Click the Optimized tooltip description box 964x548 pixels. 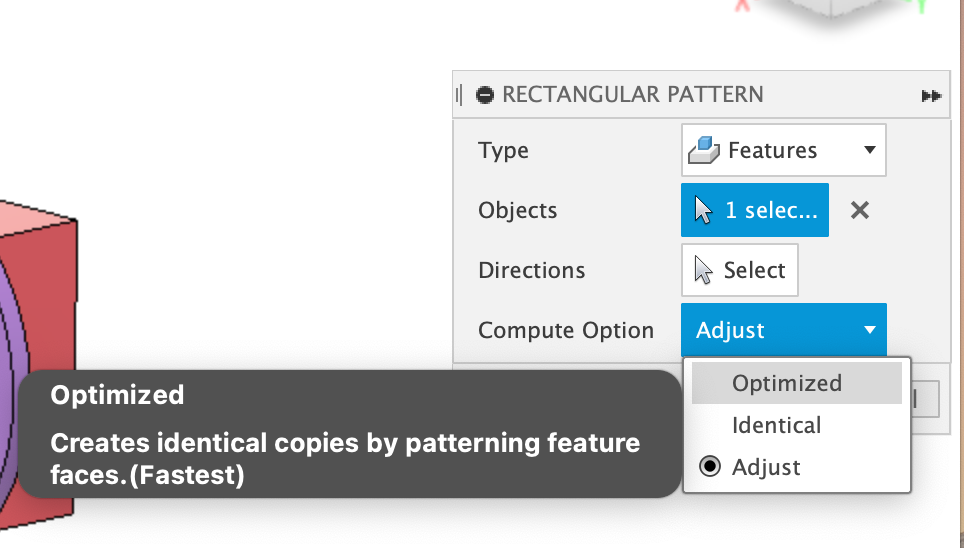[345, 434]
